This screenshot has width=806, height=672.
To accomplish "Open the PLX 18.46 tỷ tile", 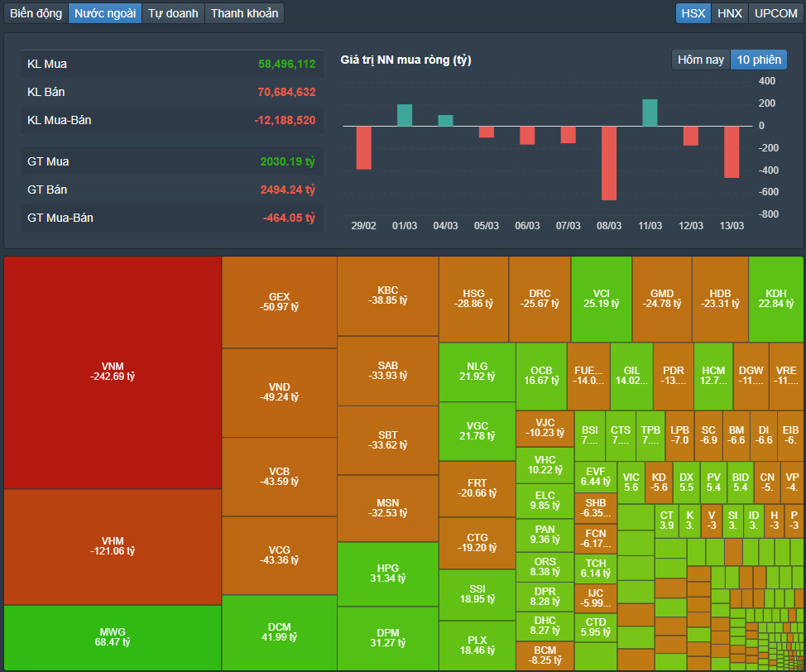I will 477,646.
